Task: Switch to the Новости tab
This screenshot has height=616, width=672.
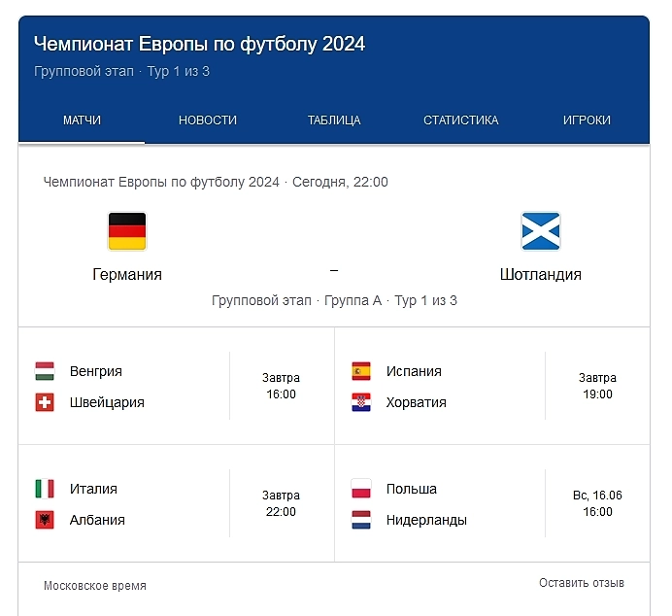Action: pos(208,120)
